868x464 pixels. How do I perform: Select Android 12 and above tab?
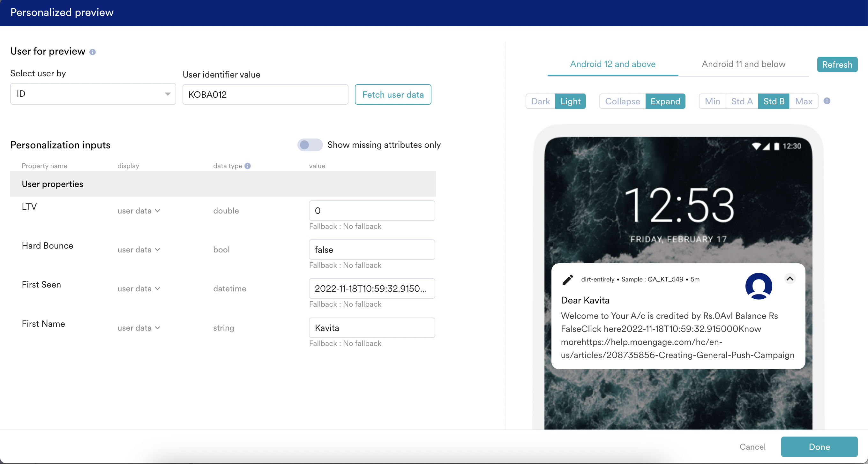[613, 64]
